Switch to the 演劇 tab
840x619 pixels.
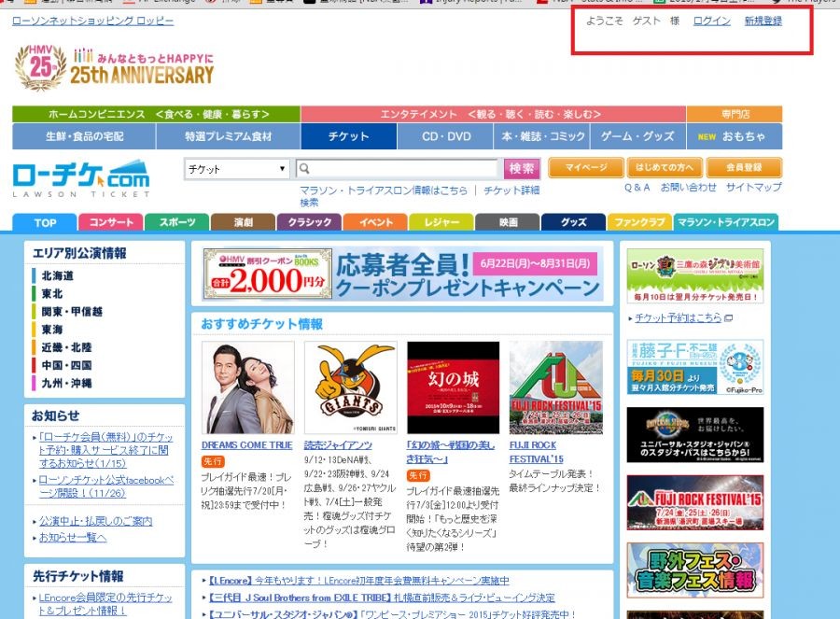pyautogui.click(x=243, y=222)
